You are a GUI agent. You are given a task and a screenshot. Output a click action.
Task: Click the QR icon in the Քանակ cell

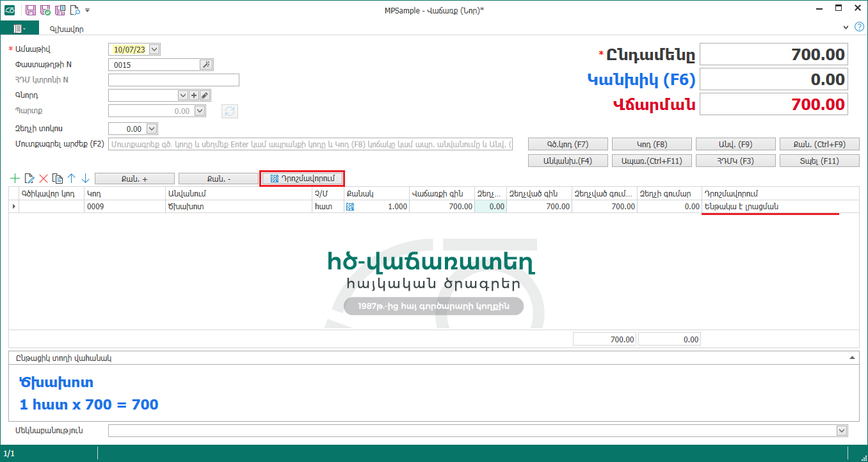[x=350, y=207]
